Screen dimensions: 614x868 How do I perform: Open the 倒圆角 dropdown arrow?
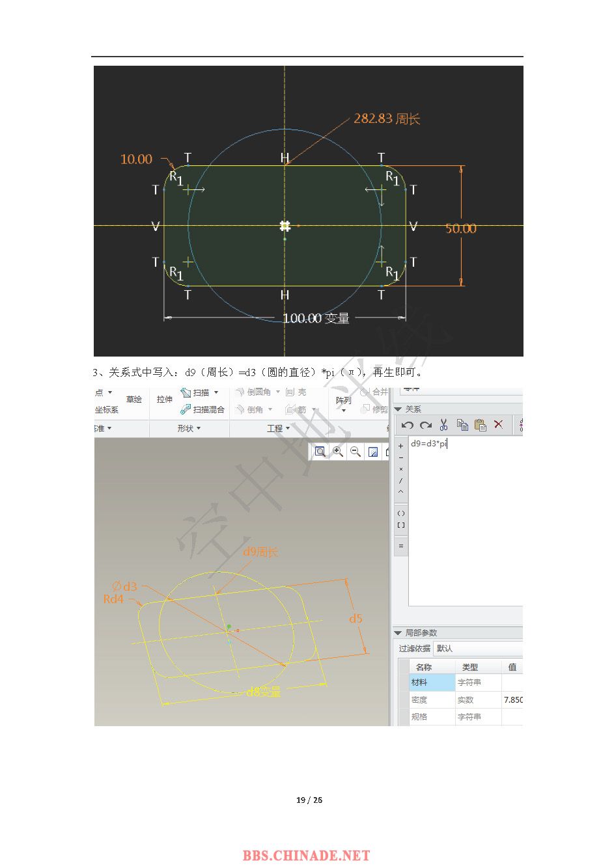click(278, 392)
